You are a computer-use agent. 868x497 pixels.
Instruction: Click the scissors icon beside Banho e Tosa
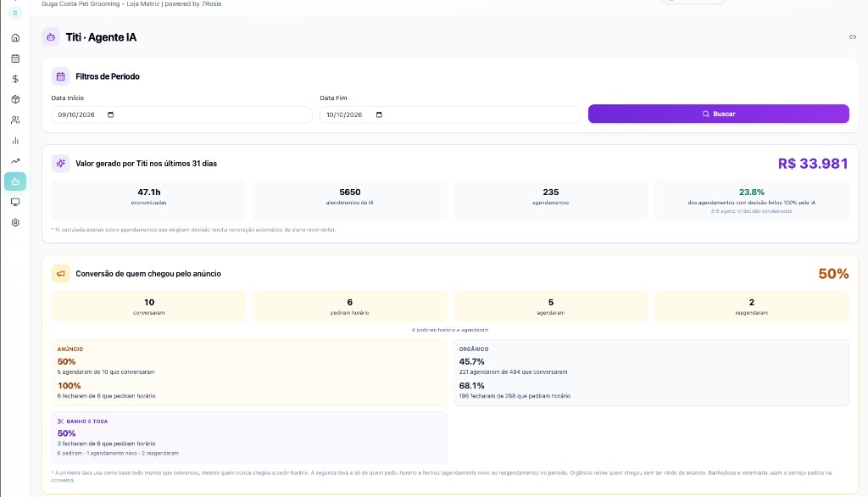pos(60,421)
